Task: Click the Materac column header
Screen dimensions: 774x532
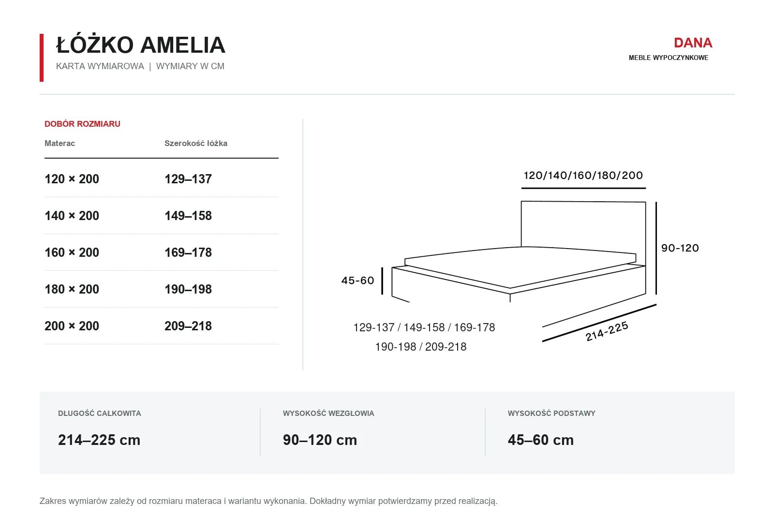Action: [60, 143]
